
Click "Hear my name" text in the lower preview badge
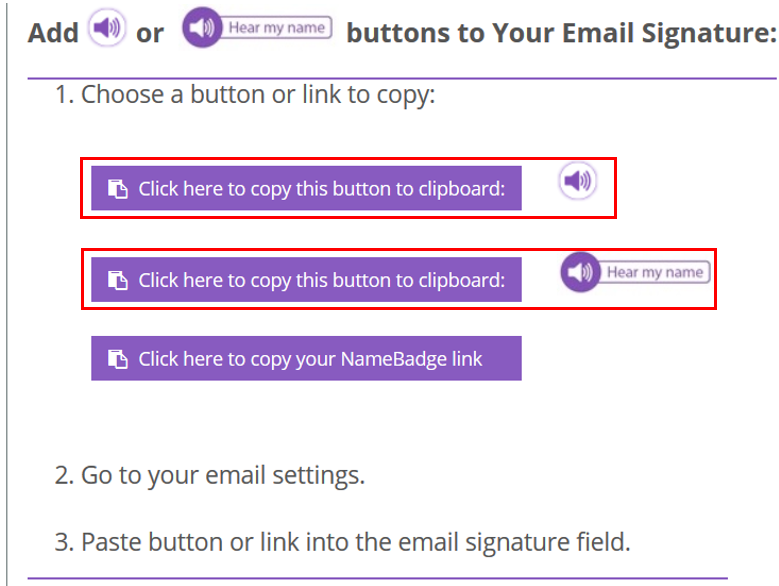(x=654, y=272)
